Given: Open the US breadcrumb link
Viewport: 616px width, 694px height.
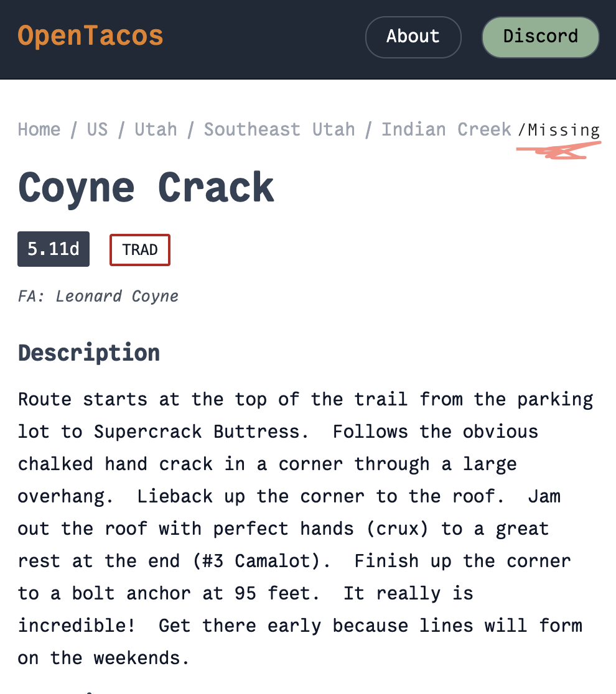Looking at the screenshot, I should [x=97, y=129].
